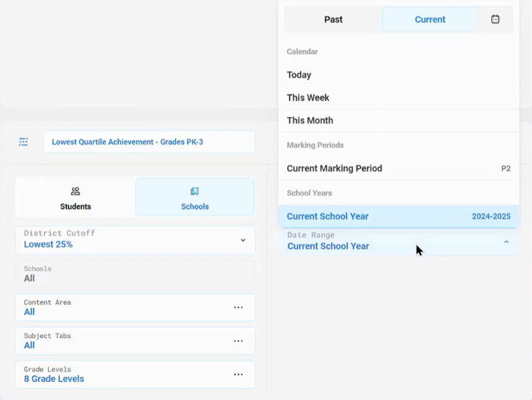Click the Lowest Quartile Achievement title field
Image resolution: width=532 pixels, height=400 pixels.
point(148,142)
